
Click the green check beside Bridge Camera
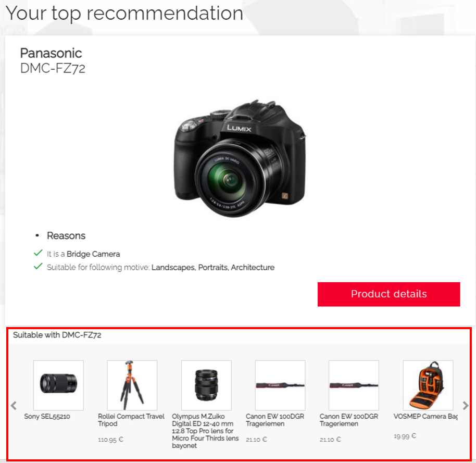38,253
